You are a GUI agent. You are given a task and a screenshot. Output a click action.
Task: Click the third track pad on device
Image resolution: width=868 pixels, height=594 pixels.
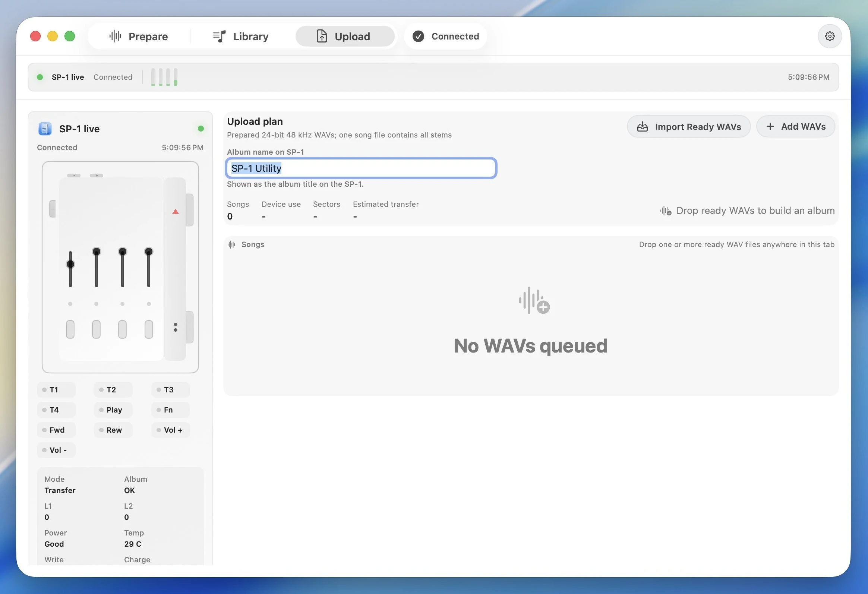tap(123, 329)
